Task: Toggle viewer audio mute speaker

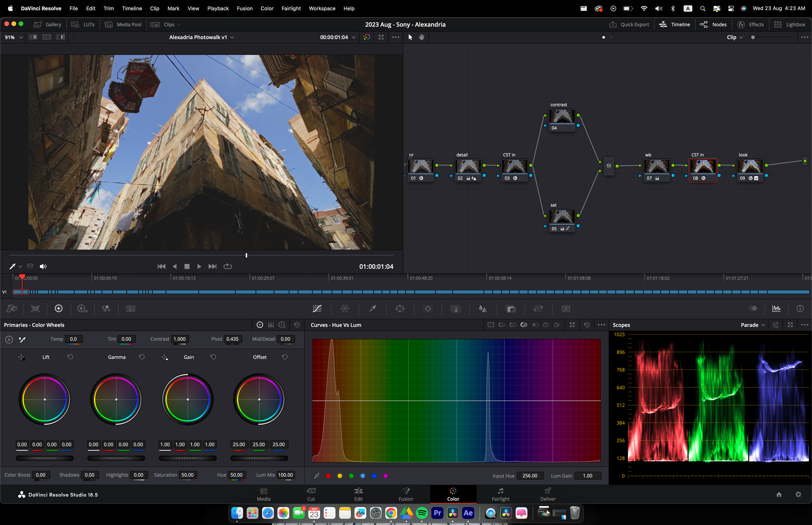Action: point(43,267)
